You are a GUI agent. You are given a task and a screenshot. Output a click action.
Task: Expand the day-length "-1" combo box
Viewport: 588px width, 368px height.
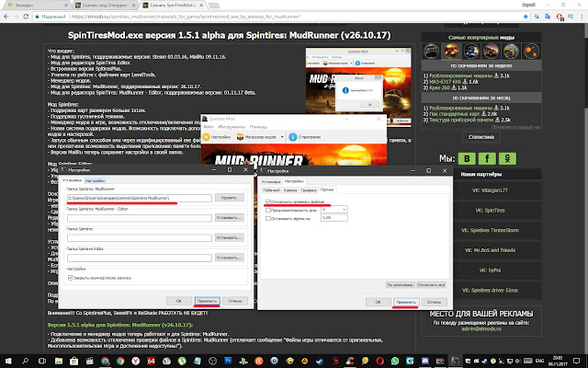click(x=345, y=210)
